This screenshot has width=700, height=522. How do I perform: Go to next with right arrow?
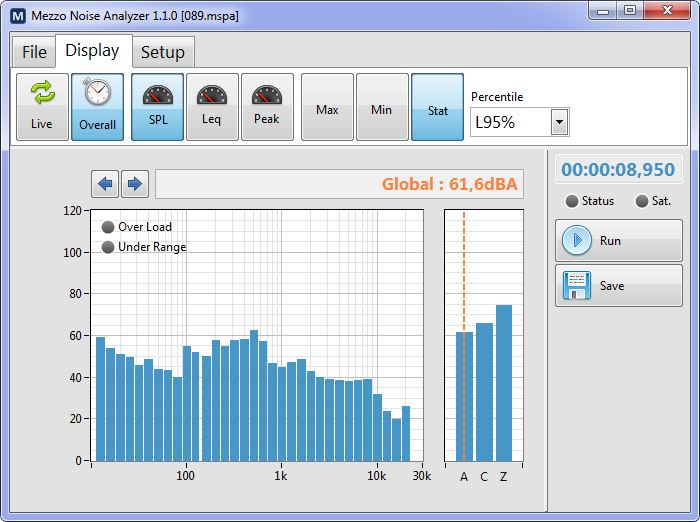[x=135, y=184]
